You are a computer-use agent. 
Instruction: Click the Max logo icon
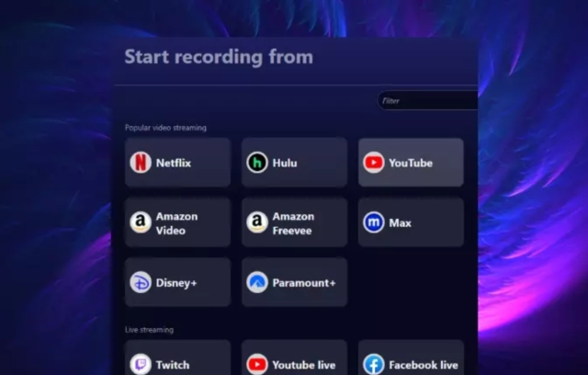tap(374, 222)
